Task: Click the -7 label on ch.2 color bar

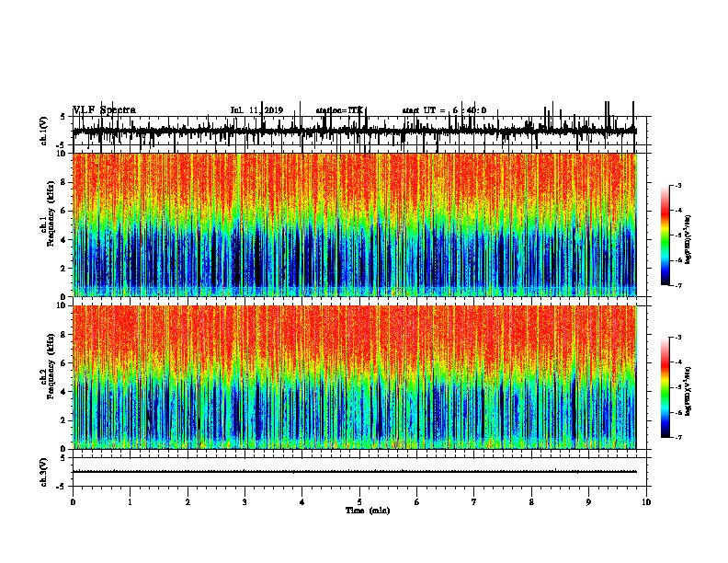Action: pyautogui.click(x=678, y=437)
